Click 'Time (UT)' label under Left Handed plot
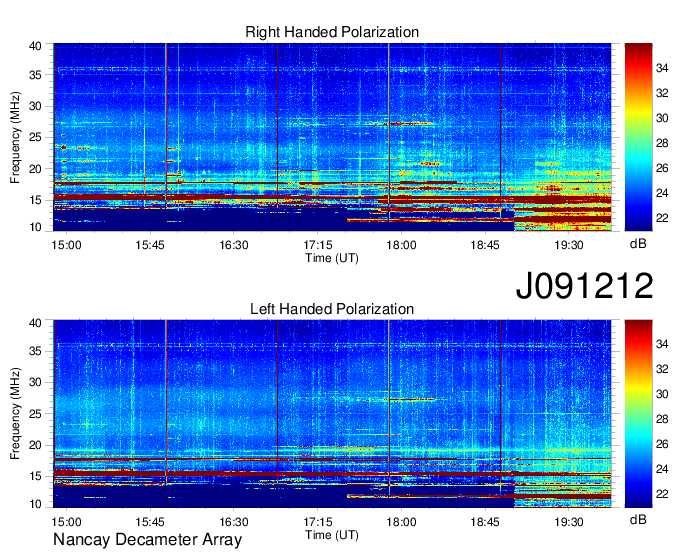Image resolution: width=680 pixels, height=552 pixels. coord(332,535)
